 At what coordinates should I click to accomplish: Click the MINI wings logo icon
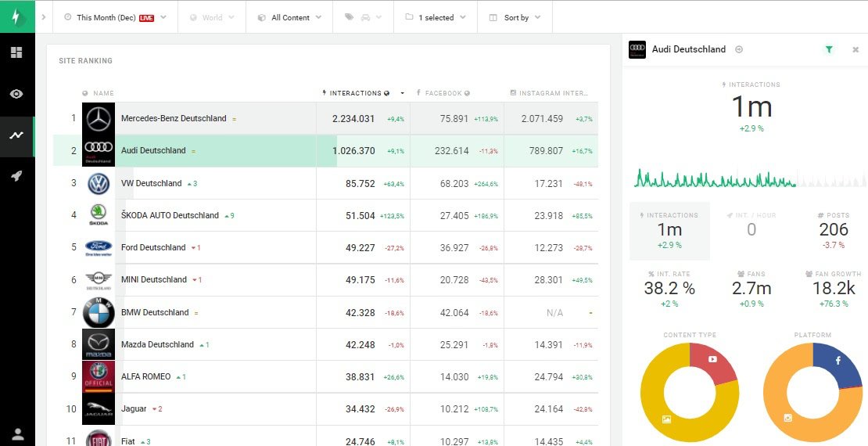click(99, 280)
